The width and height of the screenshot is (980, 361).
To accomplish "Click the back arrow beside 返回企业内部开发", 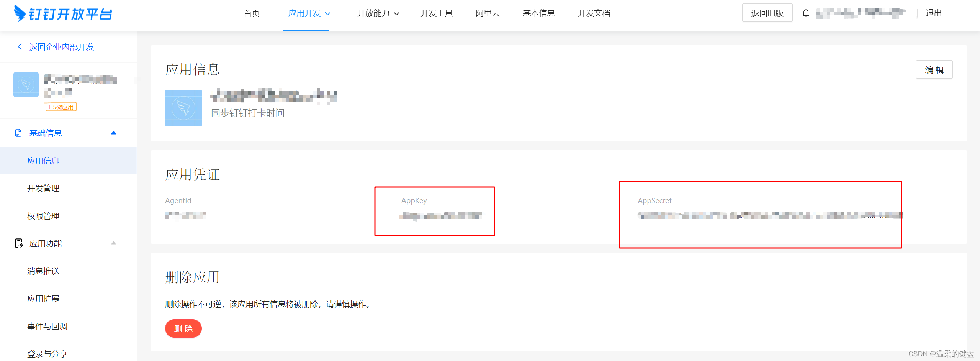I will [20, 47].
